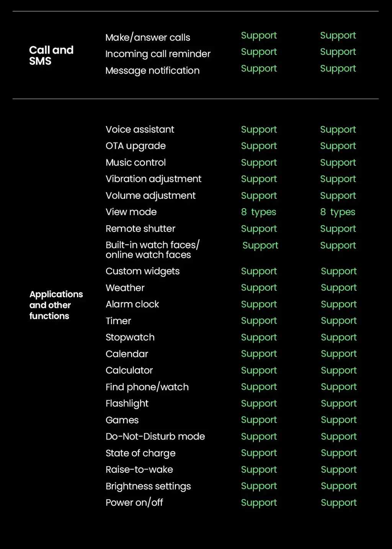Select the Alarm clock row label
392x549 pixels.
tap(132, 304)
